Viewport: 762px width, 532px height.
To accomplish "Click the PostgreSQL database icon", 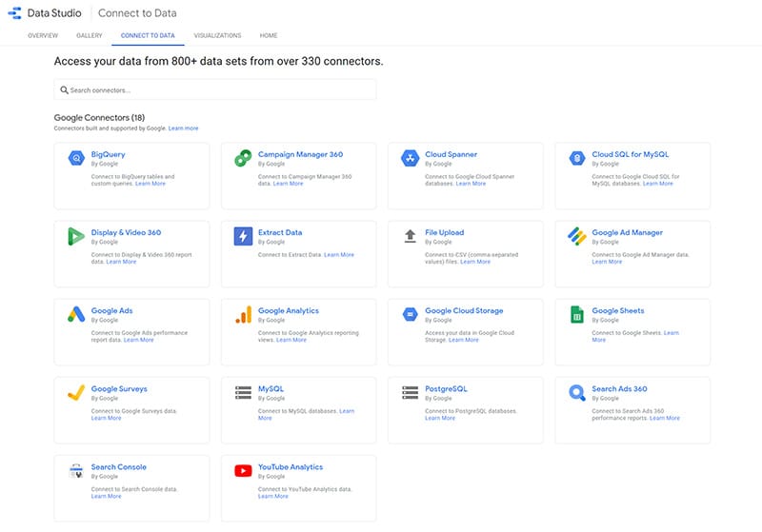I will point(411,393).
